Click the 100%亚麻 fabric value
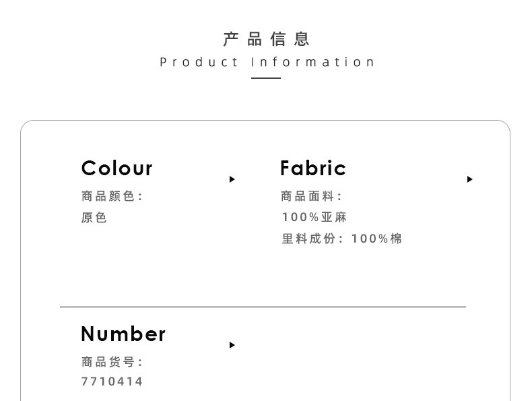Screen dimensions: 532x401 click(x=314, y=217)
